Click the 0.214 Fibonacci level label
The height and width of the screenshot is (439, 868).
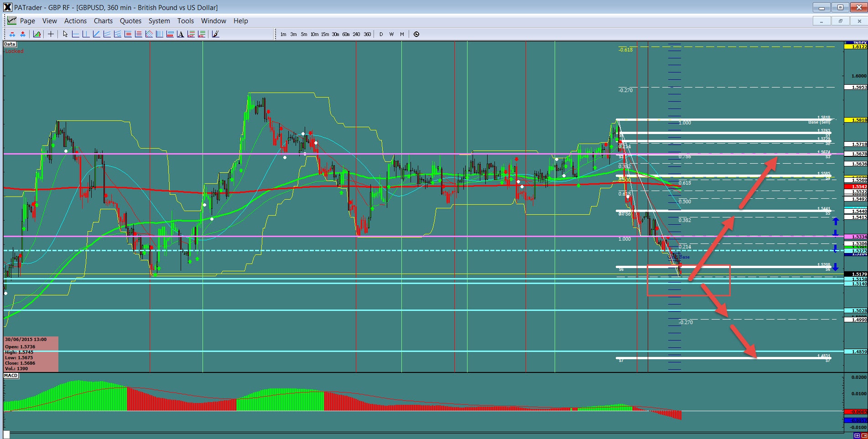pos(685,247)
